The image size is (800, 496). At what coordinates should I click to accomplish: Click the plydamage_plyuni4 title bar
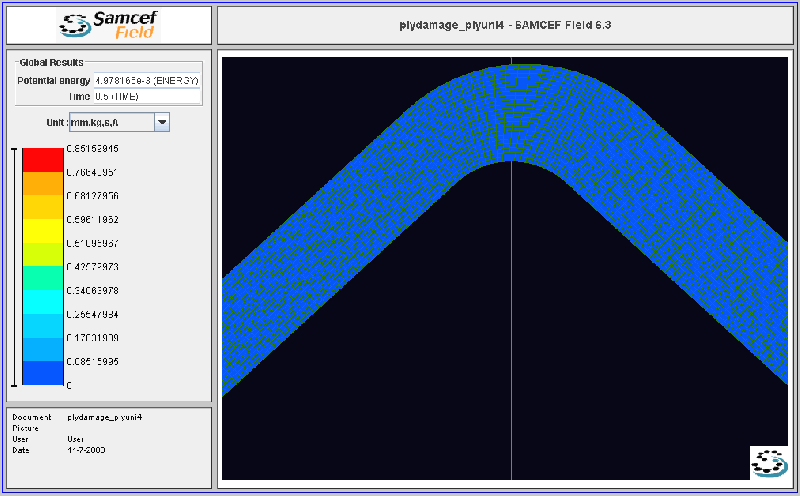505,25
